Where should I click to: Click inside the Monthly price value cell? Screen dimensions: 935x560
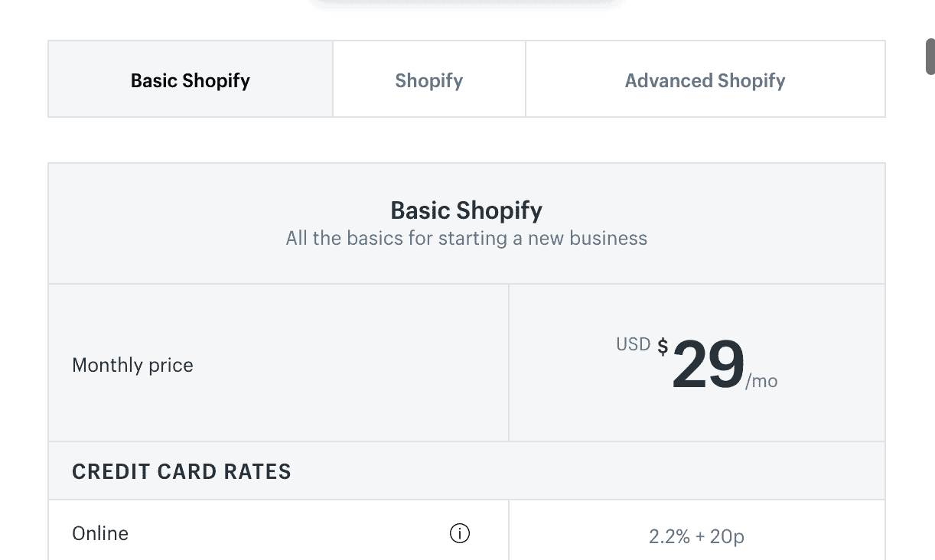click(x=696, y=362)
